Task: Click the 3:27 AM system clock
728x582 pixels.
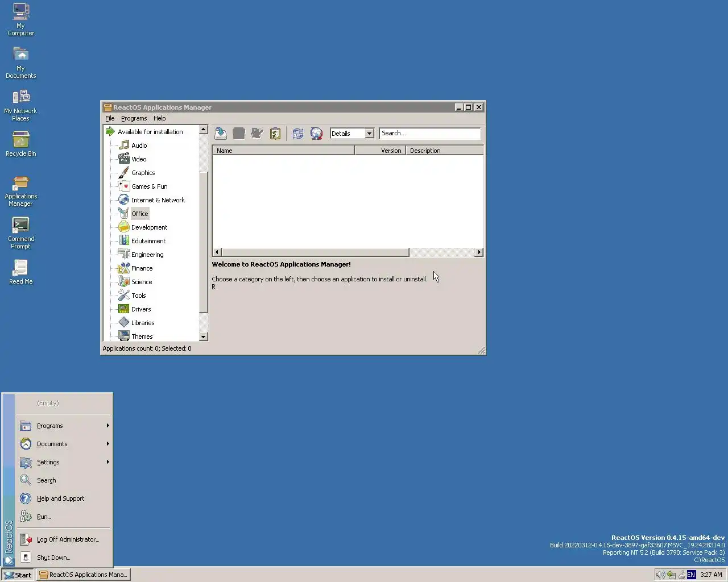Action: click(x=711, y=575)
